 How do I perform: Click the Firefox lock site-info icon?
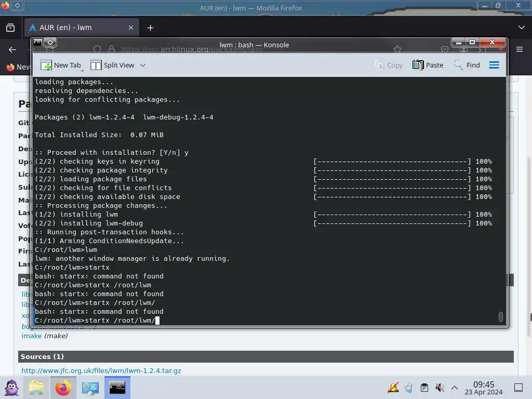(112, 49)
